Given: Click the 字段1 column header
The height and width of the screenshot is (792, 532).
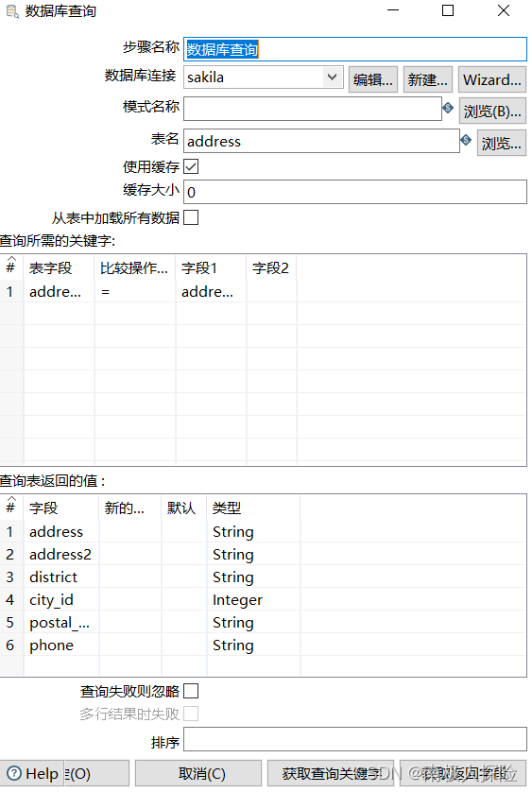Looking at the screenshot, I should point(211,267).
